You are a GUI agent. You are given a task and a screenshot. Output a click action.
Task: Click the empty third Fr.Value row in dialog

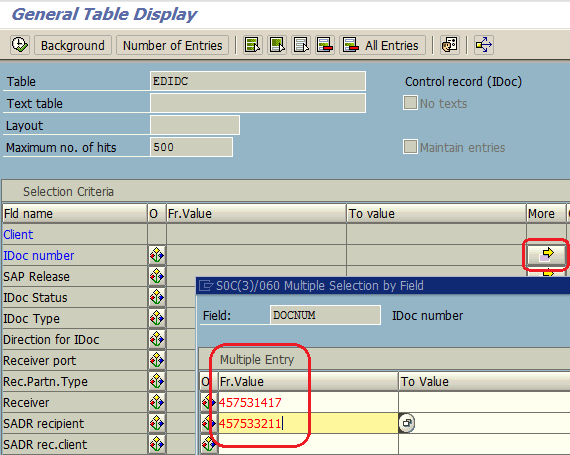point(308,444)
